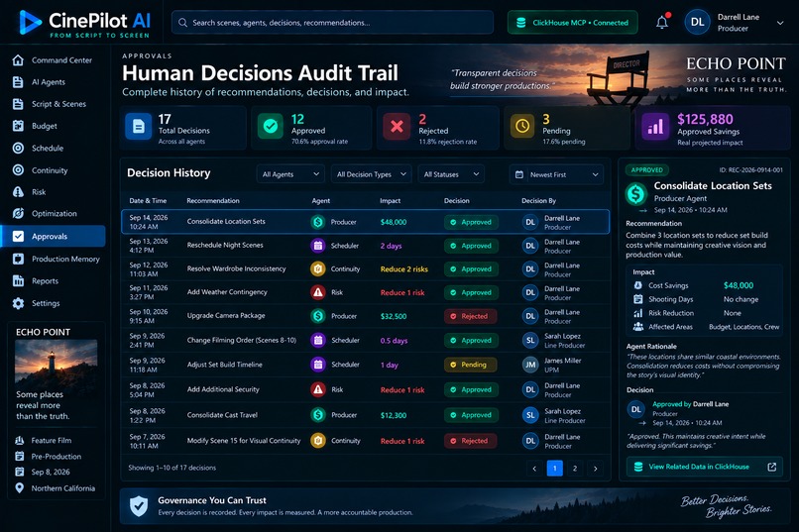The image size is (799, 532).
Task: Open the notifications bell
Action: click(662, 23)
